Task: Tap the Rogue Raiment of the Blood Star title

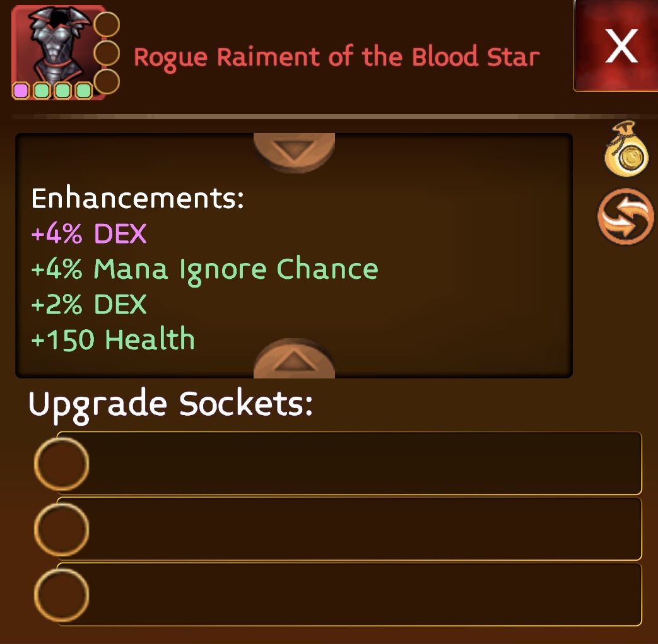Action: [x=336, y=57]
